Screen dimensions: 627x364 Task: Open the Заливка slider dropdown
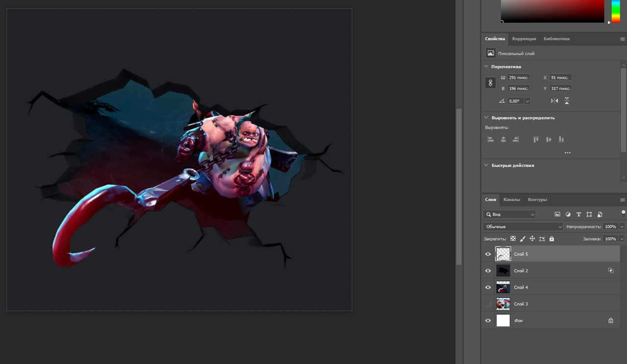(x=622, y=239)
